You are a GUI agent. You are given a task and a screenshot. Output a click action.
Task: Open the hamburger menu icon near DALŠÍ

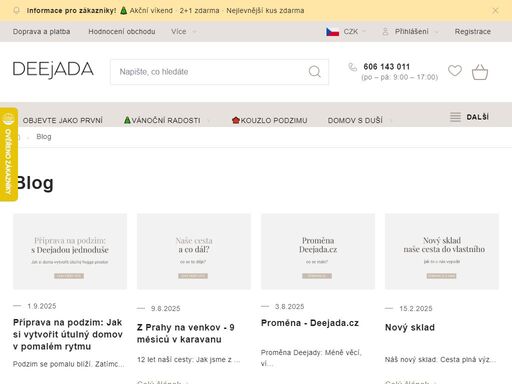tap(455, 117)
